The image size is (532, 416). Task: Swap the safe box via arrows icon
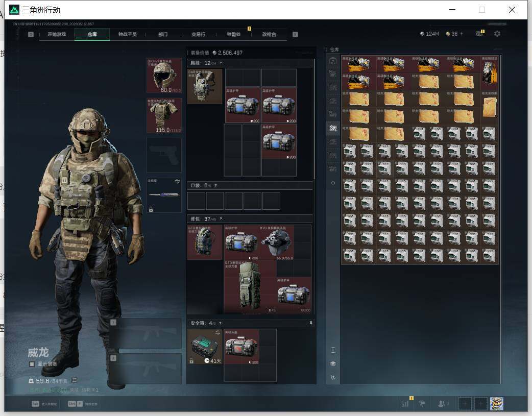(218, 332)
